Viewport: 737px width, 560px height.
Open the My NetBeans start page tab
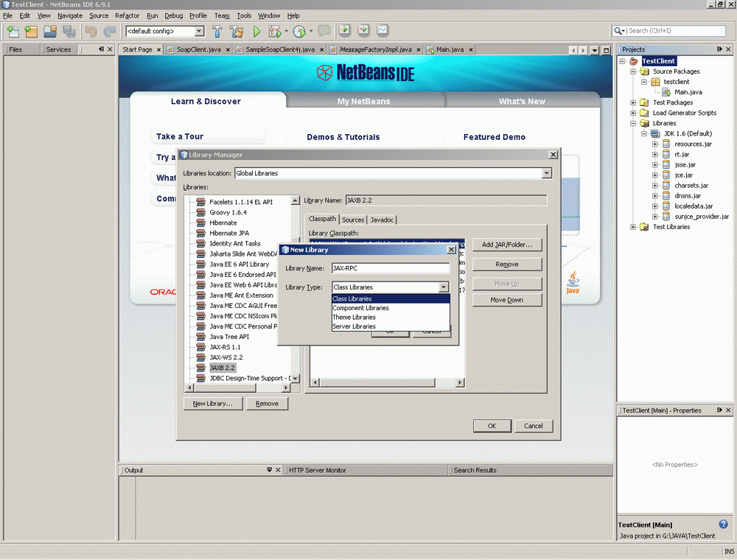click(364, 101)
